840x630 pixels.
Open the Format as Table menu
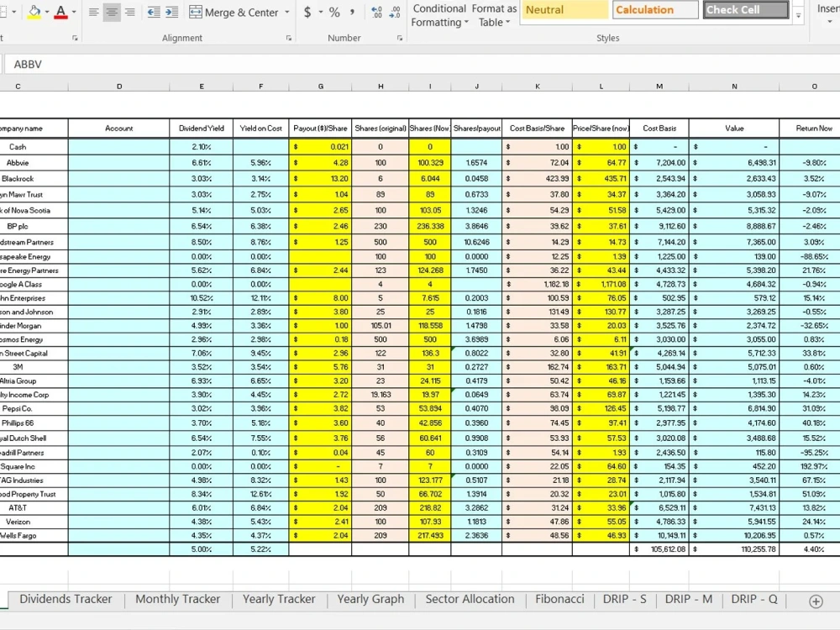[x=494, y=15]
